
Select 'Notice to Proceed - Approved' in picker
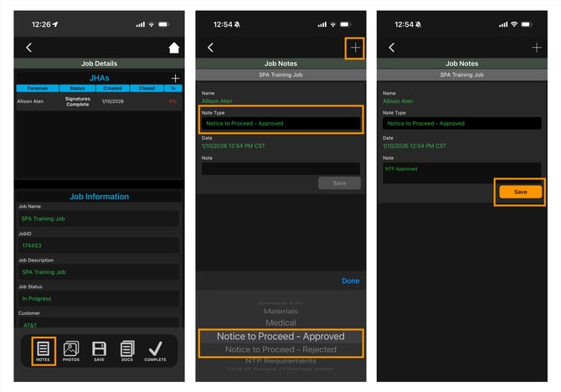[280, 336]
